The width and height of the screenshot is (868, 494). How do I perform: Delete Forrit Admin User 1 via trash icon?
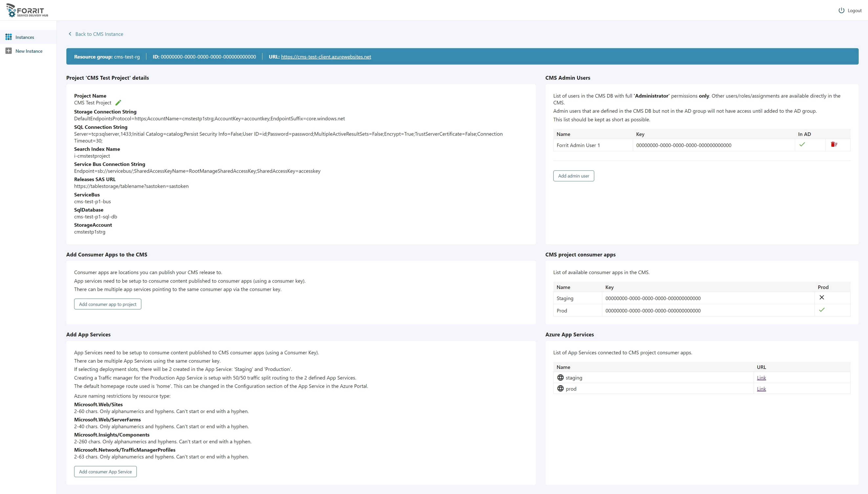click(834, 145)
